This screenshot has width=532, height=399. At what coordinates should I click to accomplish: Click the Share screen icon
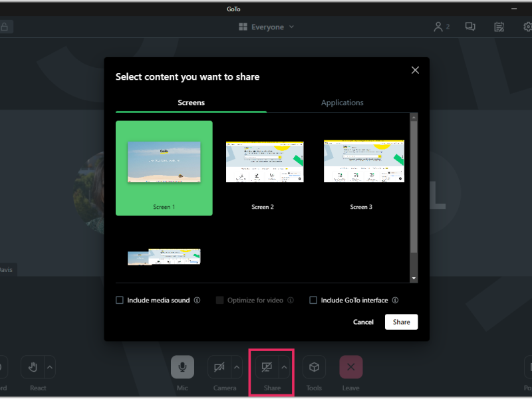click(x=267, y=367)
